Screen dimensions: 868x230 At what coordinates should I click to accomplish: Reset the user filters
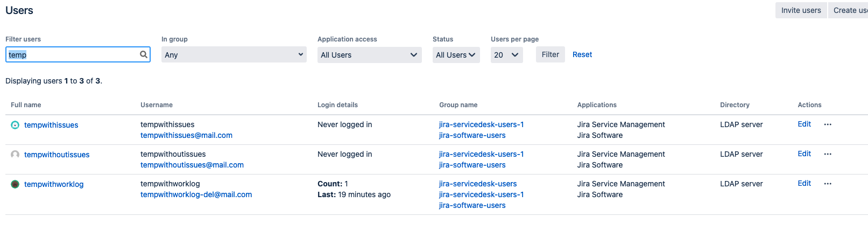coord(582,54)
